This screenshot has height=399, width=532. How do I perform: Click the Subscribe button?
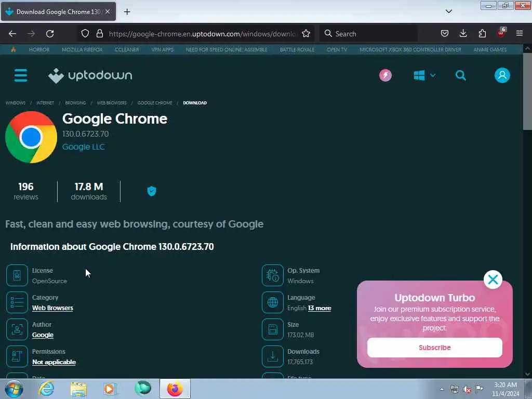coord(435,348)
